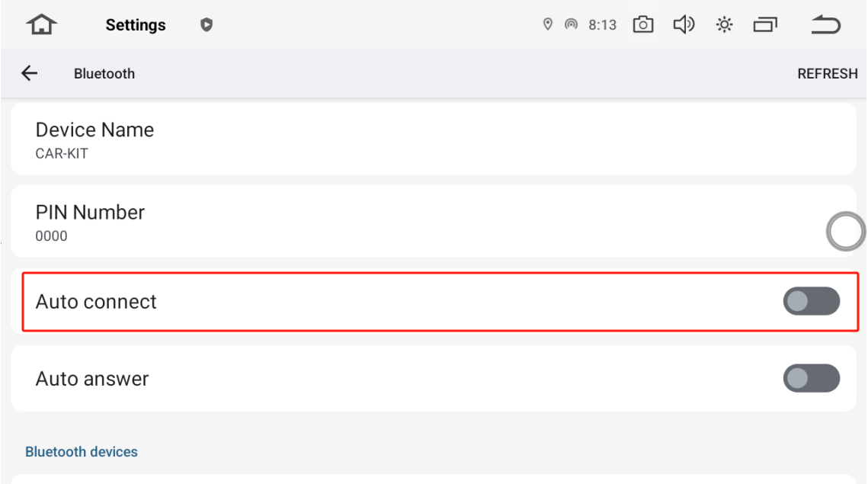
Task: Tap the home icon in status bar
Action: pyautogui.click(x=41, y=25)
